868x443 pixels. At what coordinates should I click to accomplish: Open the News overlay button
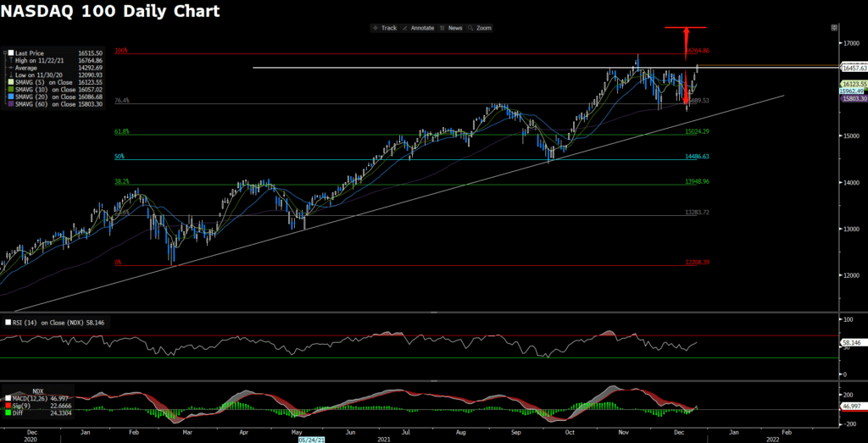pos(452,28)
